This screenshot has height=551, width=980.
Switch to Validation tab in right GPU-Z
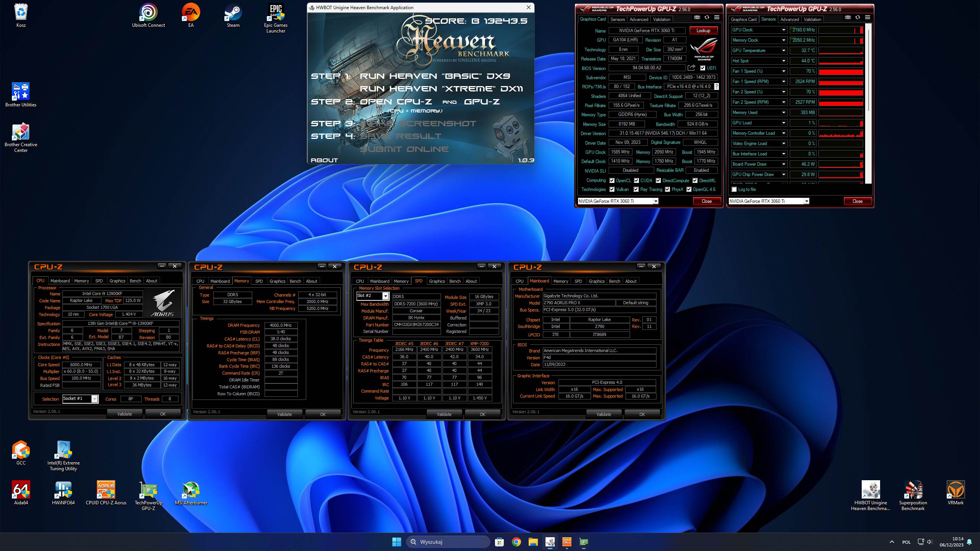(x=812, y=20)
